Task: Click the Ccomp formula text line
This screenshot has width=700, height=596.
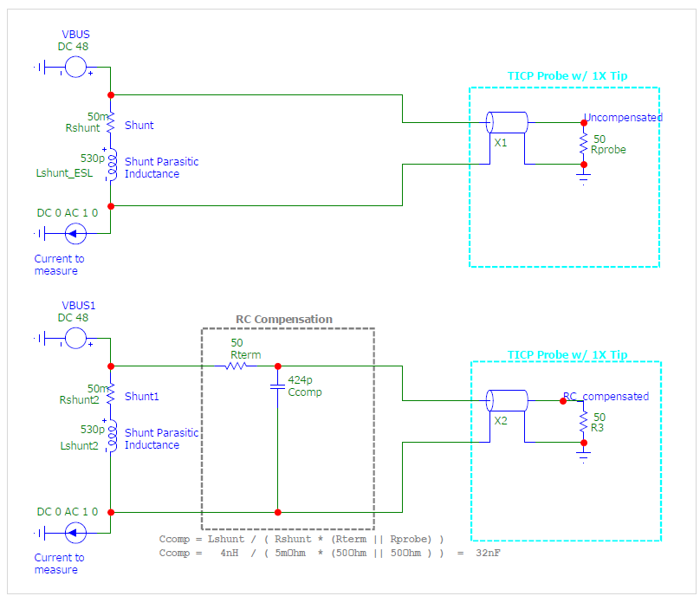Action: click(301, 540)
